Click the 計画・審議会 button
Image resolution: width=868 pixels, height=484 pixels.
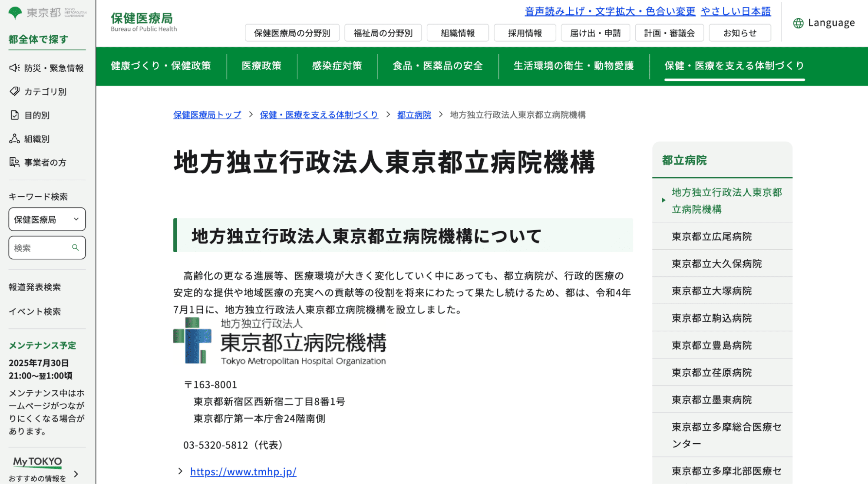tap(669, 33)
